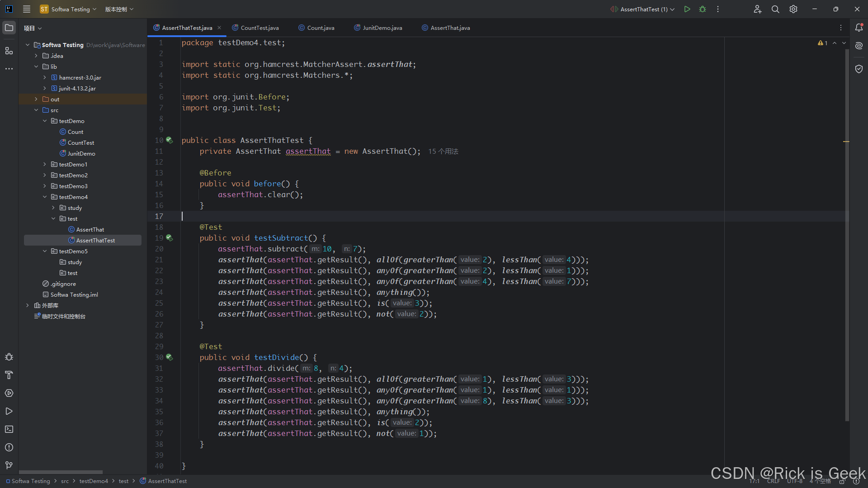Open Terminal tool window

coord(9,429)
